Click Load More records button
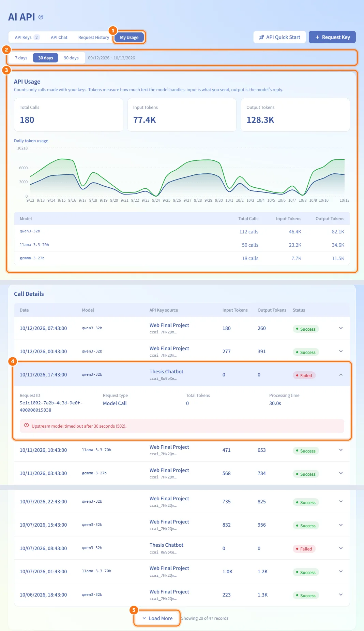364x631 pixels. pos(157,618)
